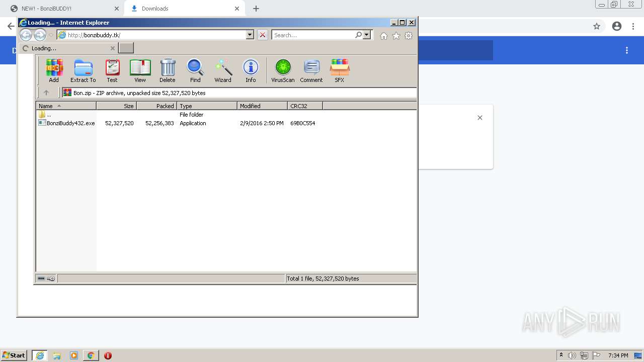Viewport: 644px width, 362px height.
Task: Sort by Type column header
Action: [x=207, y=106]
